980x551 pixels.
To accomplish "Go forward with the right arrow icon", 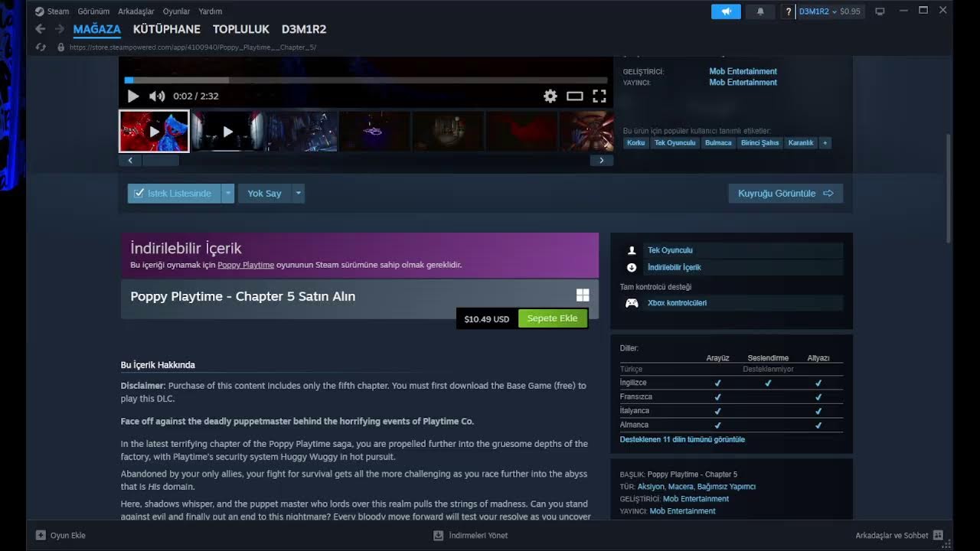I will (59, 29).
